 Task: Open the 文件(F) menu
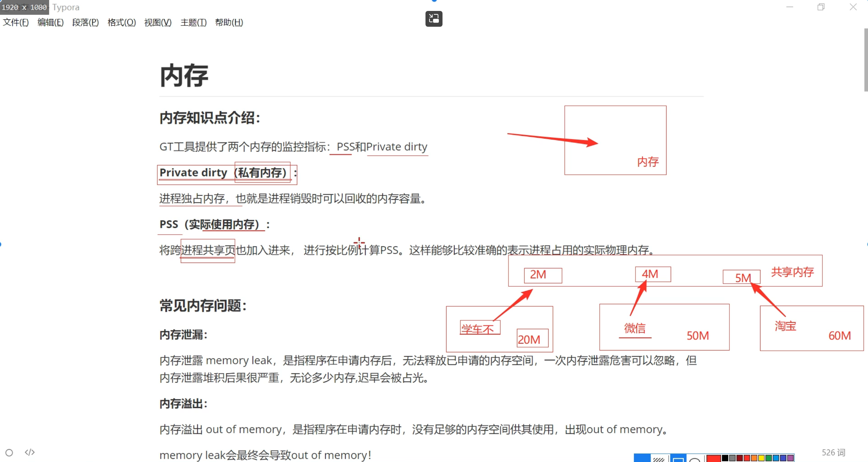click(x=16, y=22)
